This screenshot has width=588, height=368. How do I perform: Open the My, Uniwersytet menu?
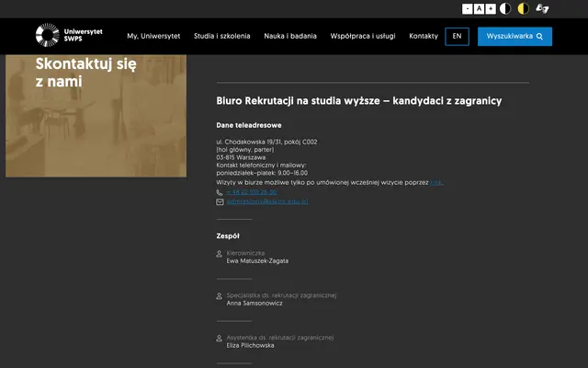(153, 36)
